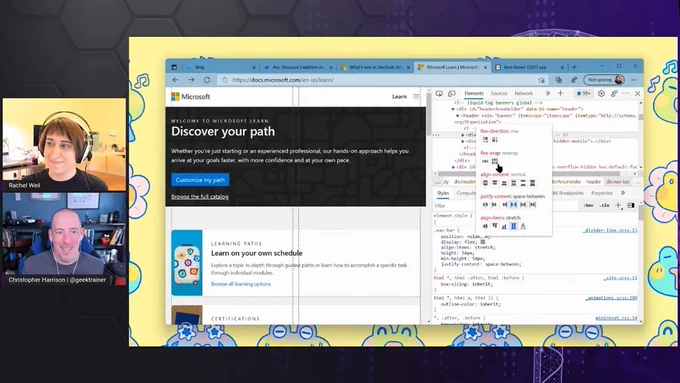The width and height of the screenshot is (680, 383).
Task: Set align-items to center (first icon)
Action: (485, 226)
